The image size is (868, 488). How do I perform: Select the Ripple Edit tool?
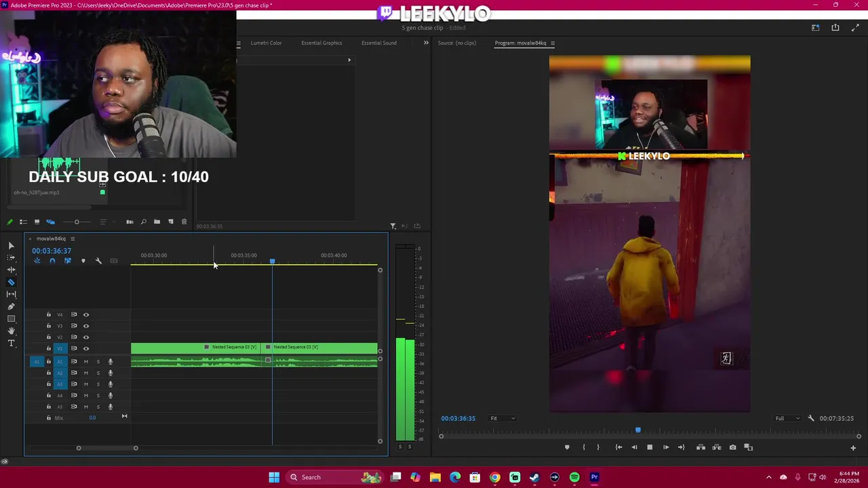(11, 270)
